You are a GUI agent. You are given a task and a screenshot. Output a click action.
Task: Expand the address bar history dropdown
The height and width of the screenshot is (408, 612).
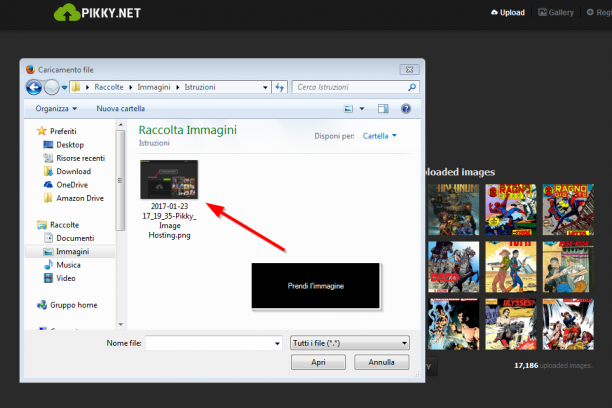[265, 87]
